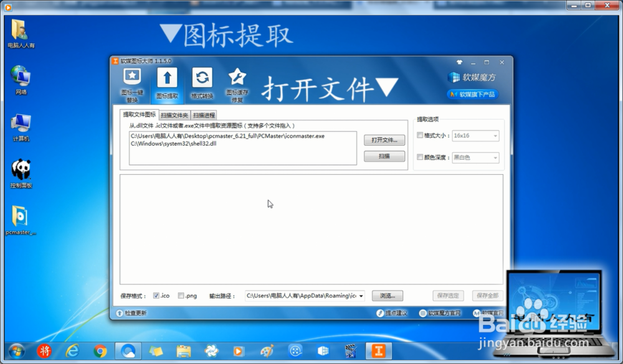Open the 控制面板 panda icon
The height and width of the screenshot is (364, 623).
[21, 174]
